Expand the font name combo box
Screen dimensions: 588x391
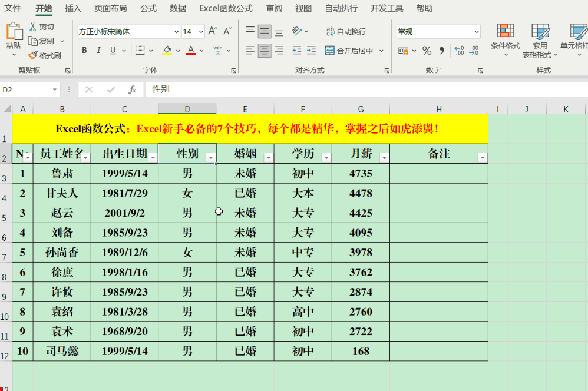176,32
